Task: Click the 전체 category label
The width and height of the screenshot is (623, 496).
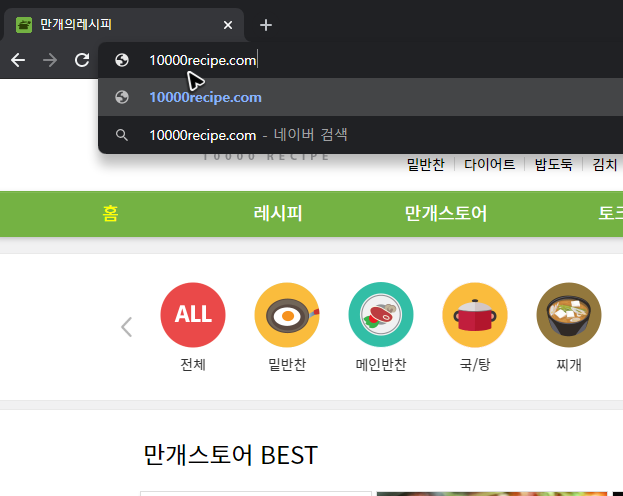Action: pos(193,364)
